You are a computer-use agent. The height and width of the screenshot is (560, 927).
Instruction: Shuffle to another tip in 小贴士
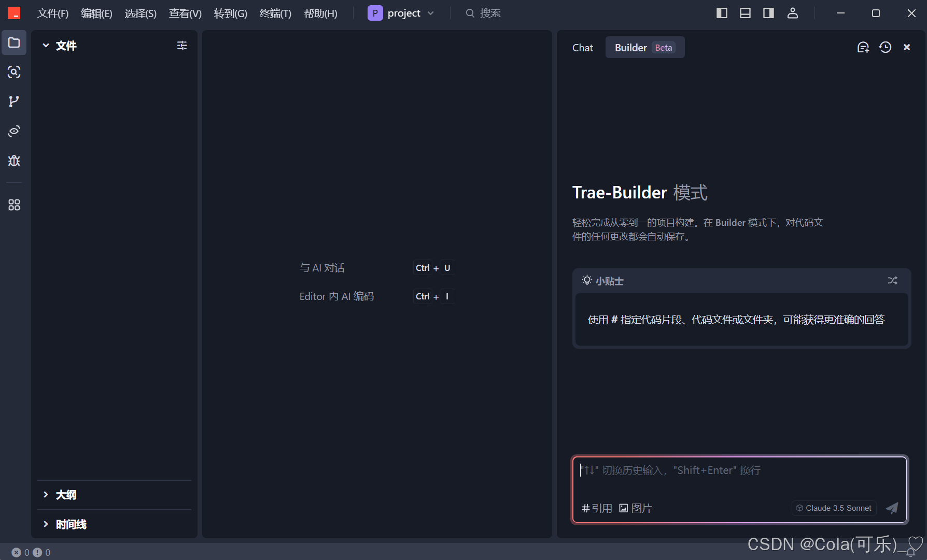pyautogui.click(x=892, y=280)
